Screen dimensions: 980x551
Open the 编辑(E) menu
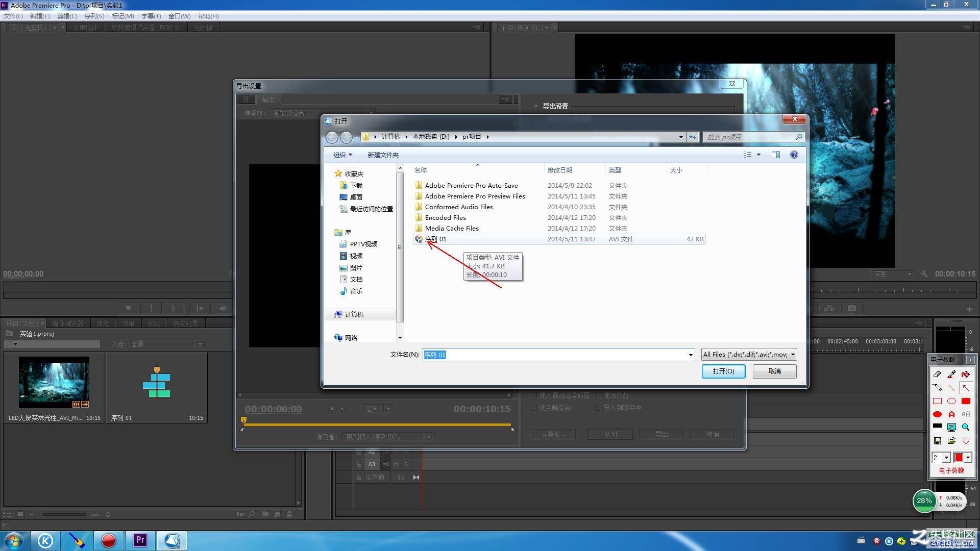tap(40, 16)
